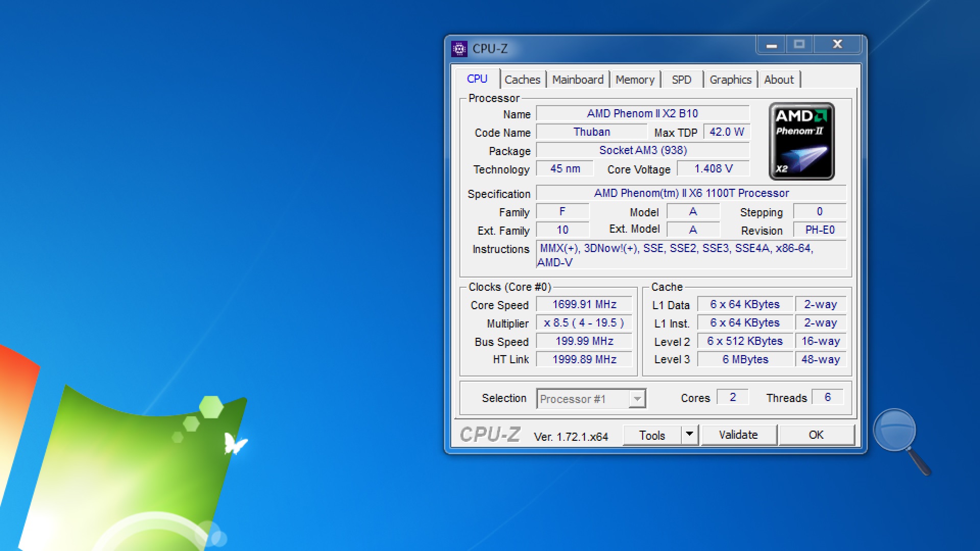Viewport: 980px width, 551px height.
Task: Open the SPD tab
Action: pyautogui.click(x=681, y=80)
